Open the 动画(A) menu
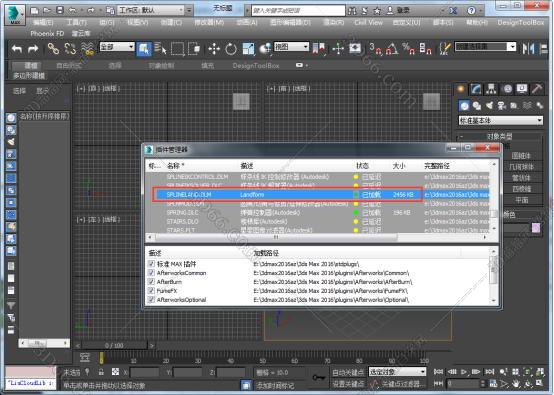The height and width of the screenshot is (395, 554). coord(247,23)
